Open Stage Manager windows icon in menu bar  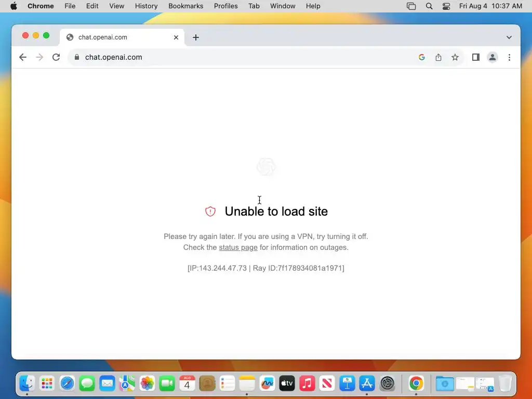(x=411, y=6)
